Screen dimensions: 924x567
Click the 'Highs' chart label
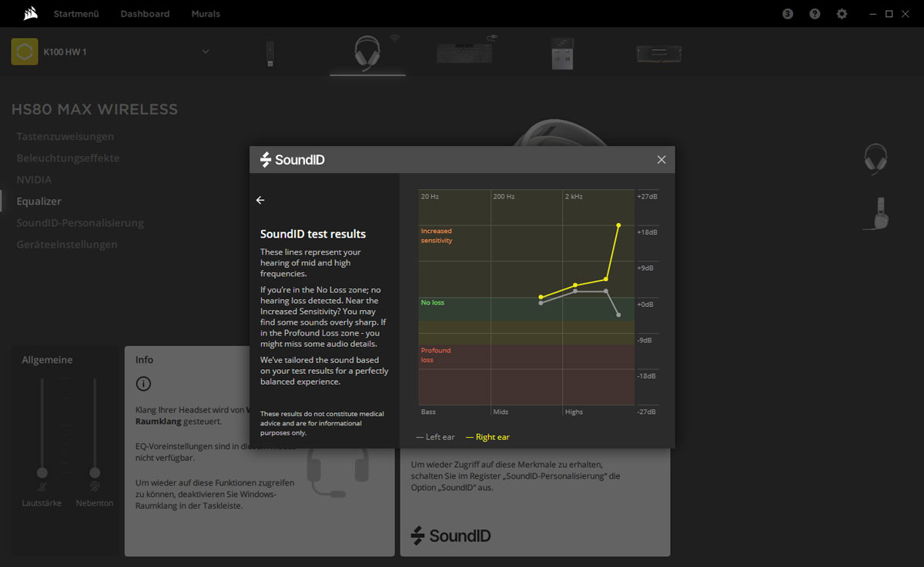click(x=574, y=412)
